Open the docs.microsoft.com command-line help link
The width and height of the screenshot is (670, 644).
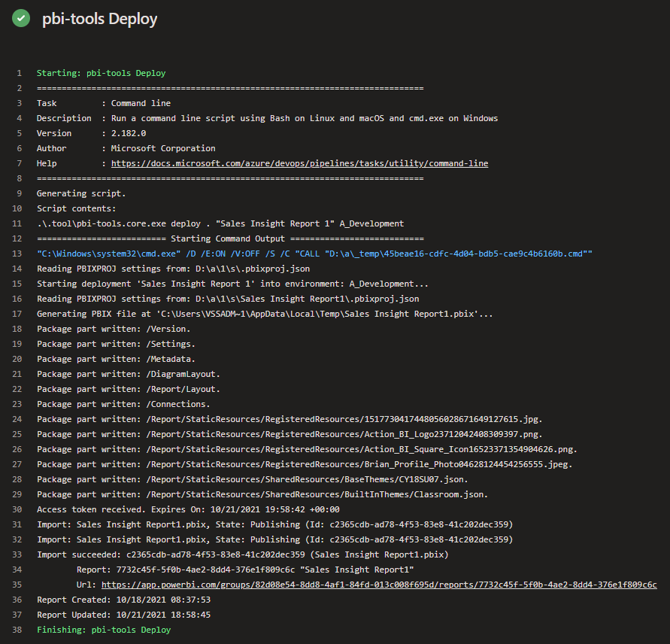(x=299, y=163)
